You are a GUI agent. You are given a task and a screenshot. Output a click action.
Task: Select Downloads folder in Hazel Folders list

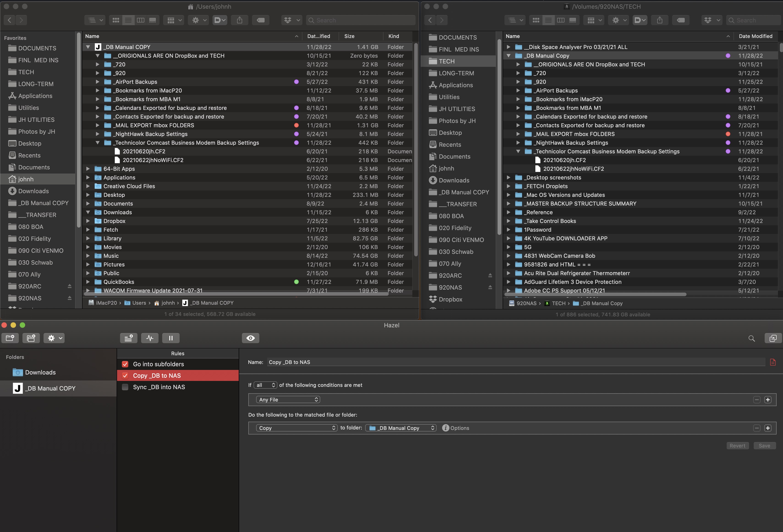click(x=40, y=372)
